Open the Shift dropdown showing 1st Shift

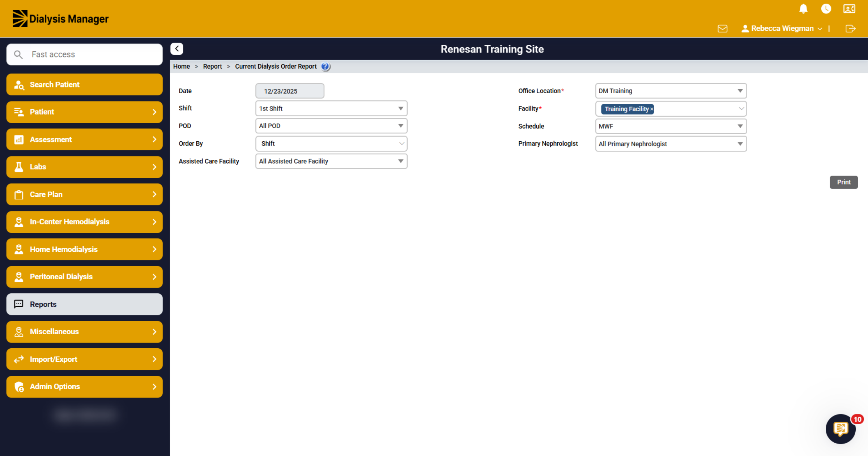331,108
